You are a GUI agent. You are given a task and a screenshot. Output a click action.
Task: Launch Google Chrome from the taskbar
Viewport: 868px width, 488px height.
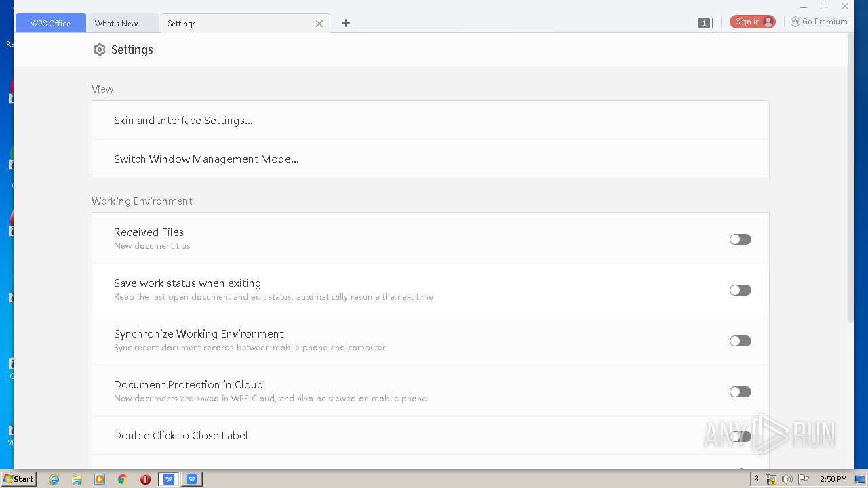(123, 479)
